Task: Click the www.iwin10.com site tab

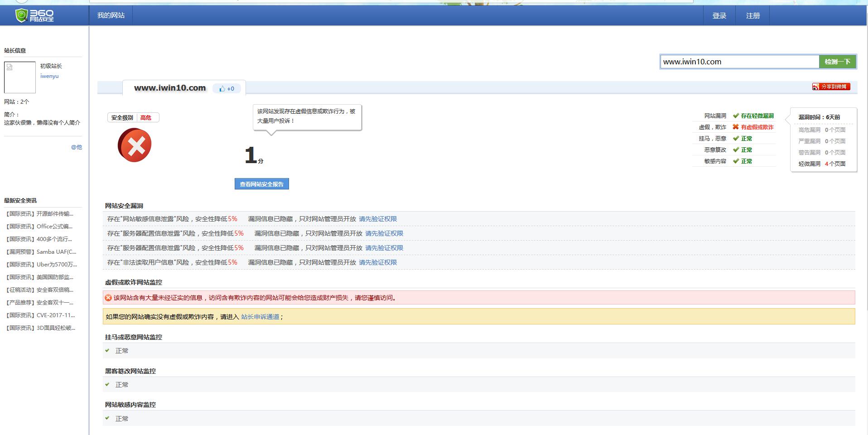Action: tap(170, 88)
